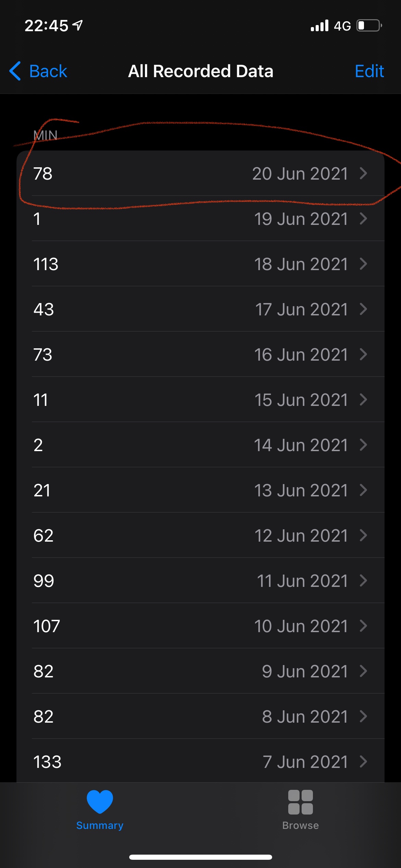Expand the 18 Jun 2021 entry chevron
This screenshot has height=868, width=401.
tap(363, 264)
